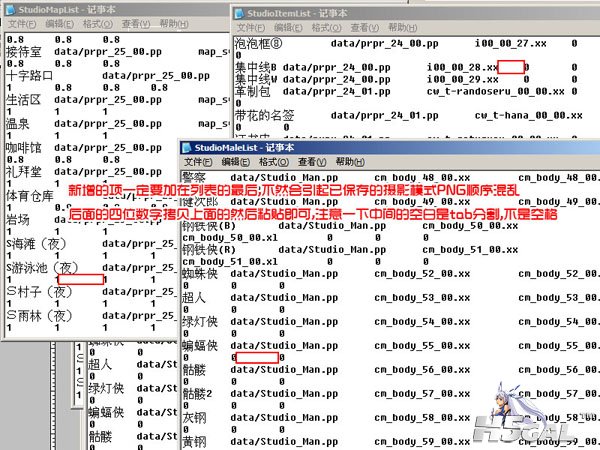Click 蜘蛛侠 entry in StudioMaleList window
Image resolution: width=600 pixels, height=450 pixels.
200,274
